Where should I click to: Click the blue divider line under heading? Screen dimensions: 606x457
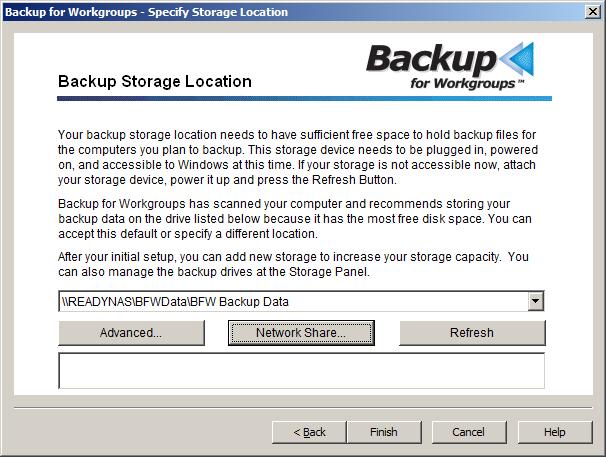(305, 99)
